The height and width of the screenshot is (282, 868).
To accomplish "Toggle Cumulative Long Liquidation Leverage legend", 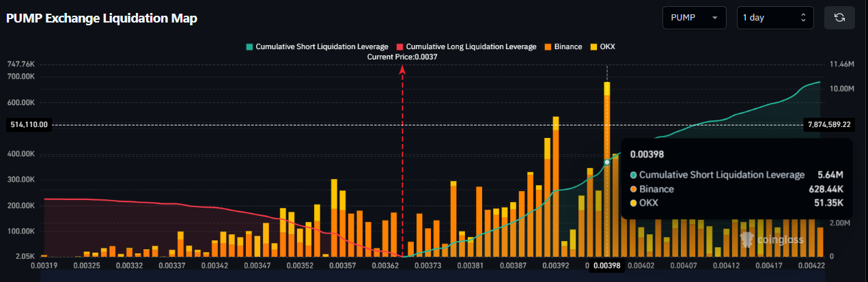I will coord(466,46).
